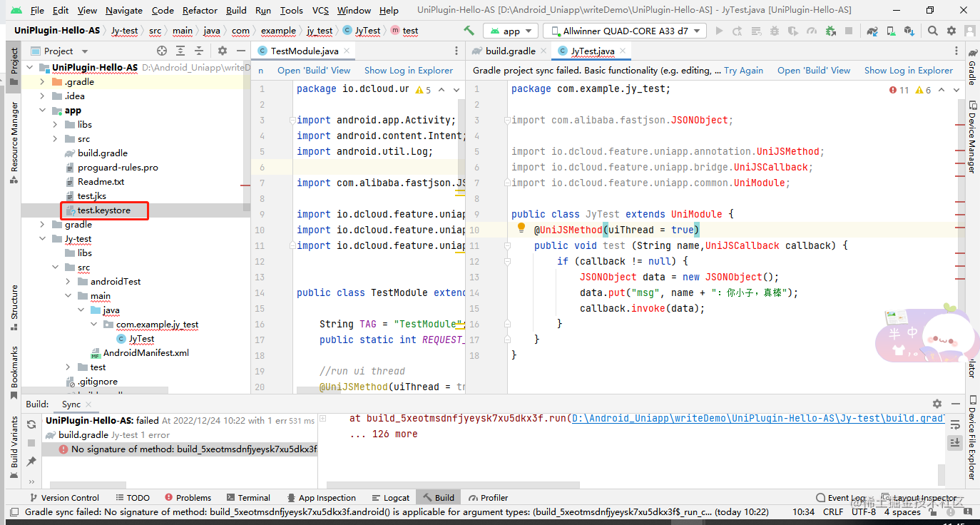Viewport: 980px width, 525px height.
Task: Open the Problems tool window
Action: pos(188,497)
